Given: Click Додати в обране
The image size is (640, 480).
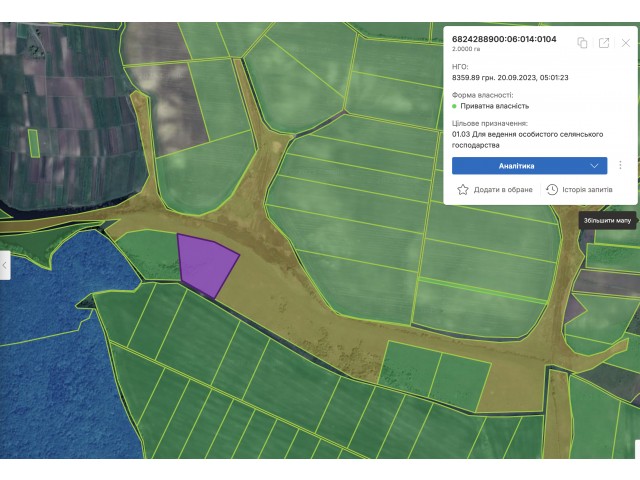Looking at the screenshot, I should (495, 189).
